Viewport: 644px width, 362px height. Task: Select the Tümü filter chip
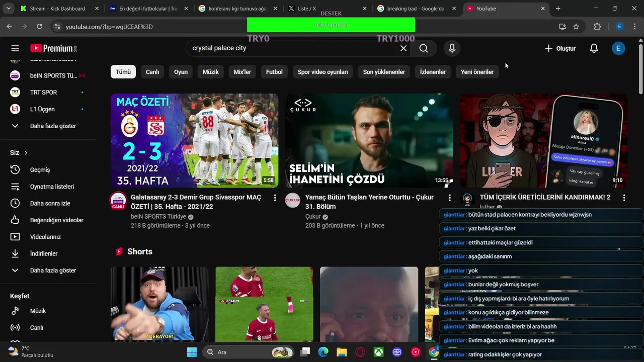(123, 72)
